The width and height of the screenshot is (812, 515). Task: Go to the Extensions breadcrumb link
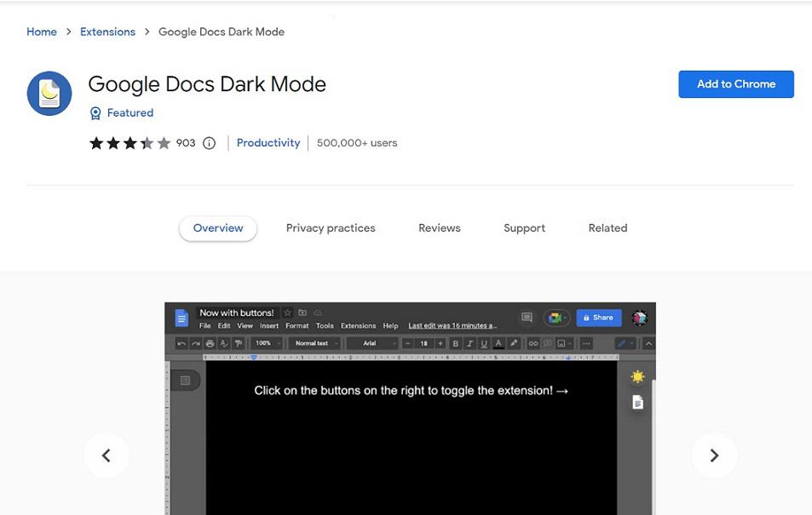[107, 31]
